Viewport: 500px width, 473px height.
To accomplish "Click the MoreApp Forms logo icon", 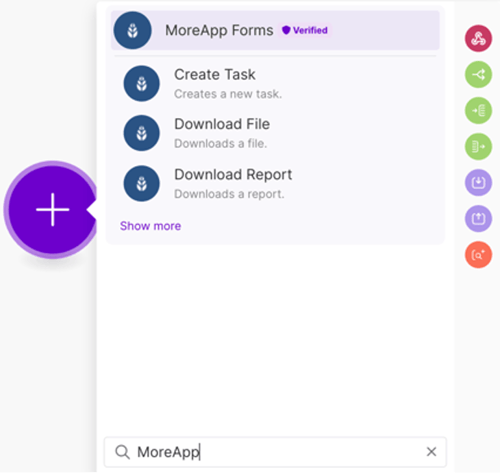I will [x=133, y=30].
